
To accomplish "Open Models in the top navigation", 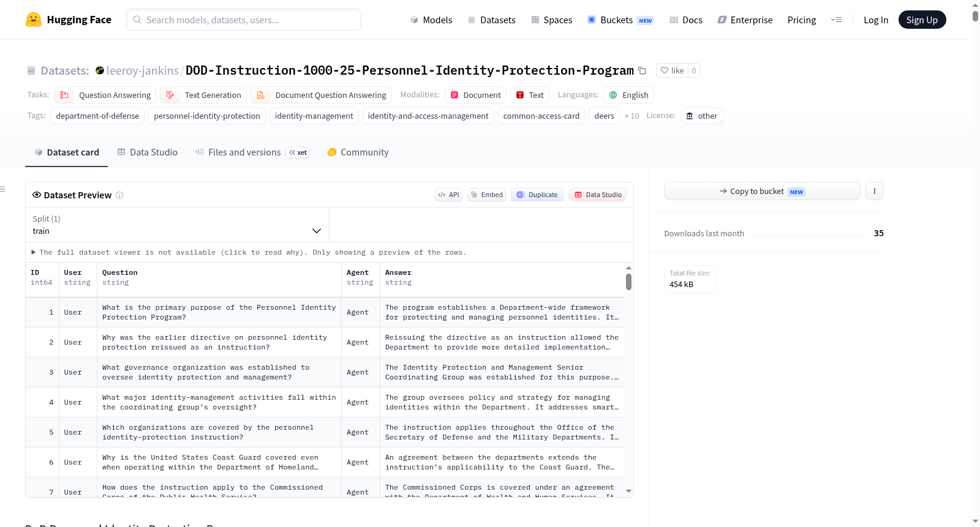I will pyautogui.click(x=431, y=20).
